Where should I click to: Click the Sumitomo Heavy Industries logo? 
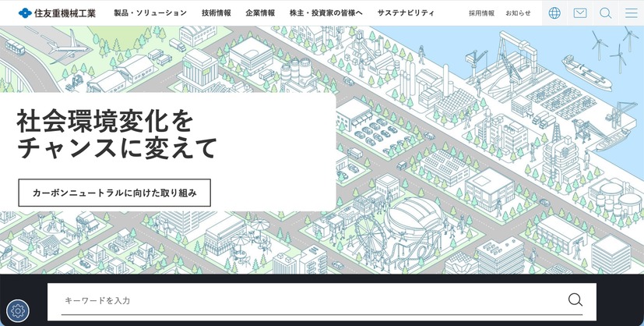pyautogui.click(x=57, y=13)
